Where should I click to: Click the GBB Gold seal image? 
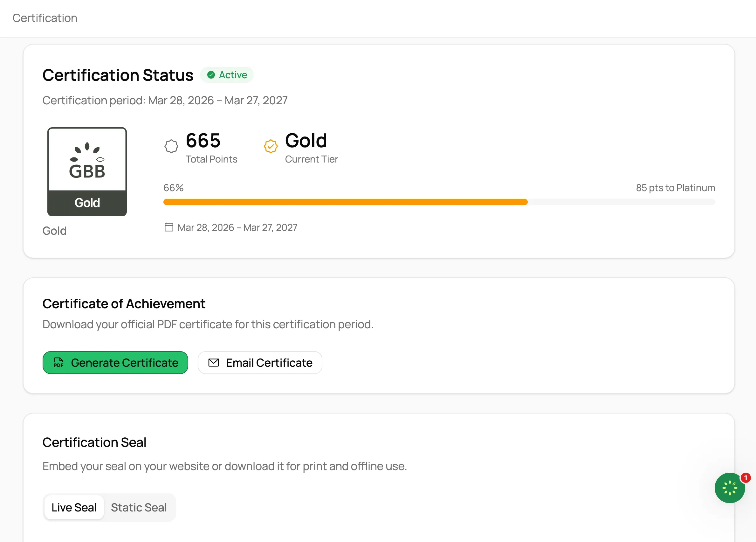click(87, 172)
